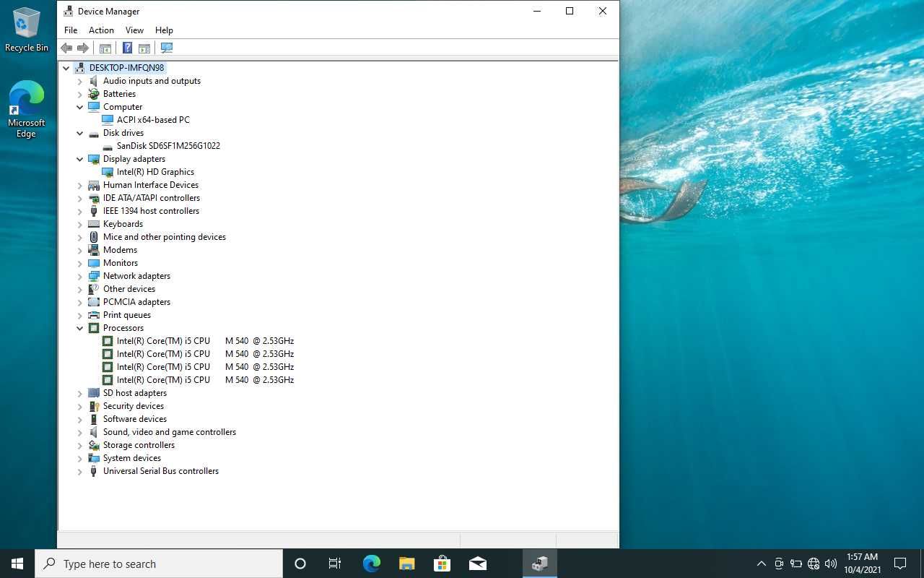Expand Sound, video and game controllers

(x=80, y=432)
